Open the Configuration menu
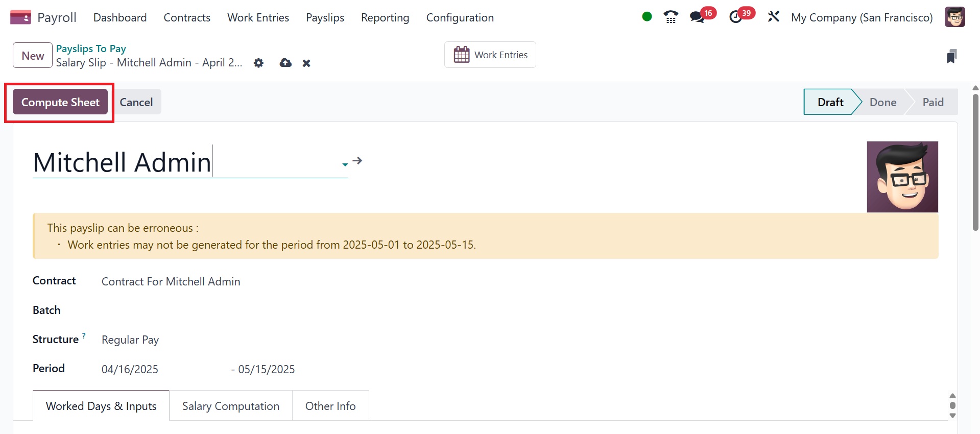The image size is (980, 434). coord(460,17)
